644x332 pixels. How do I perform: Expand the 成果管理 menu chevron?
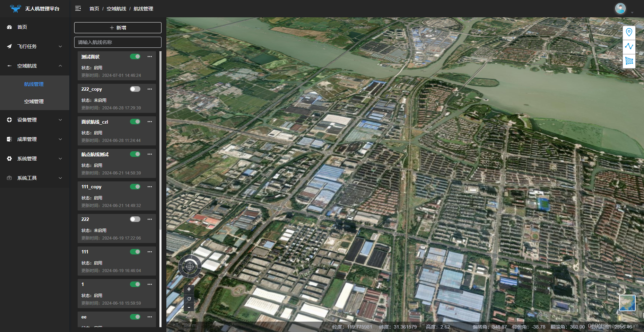click(60, 139)
